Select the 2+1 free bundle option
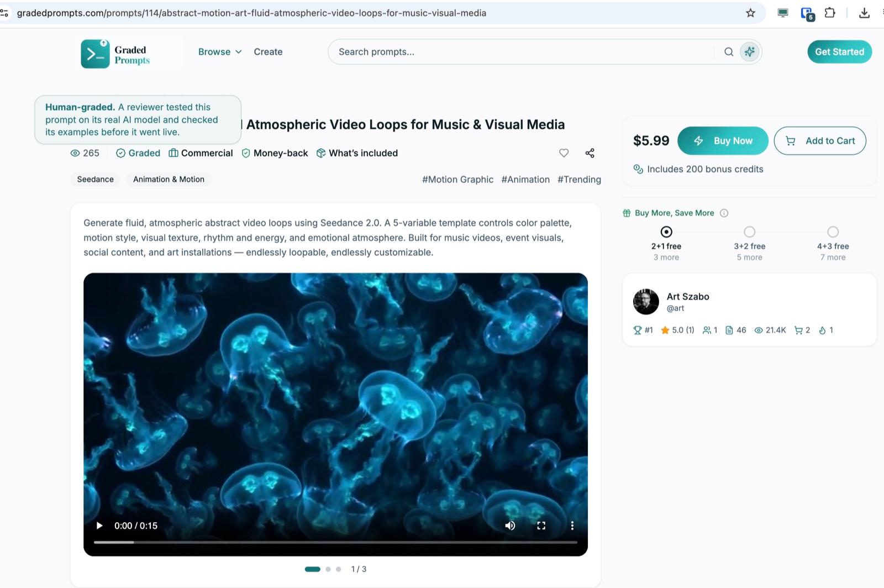 [666, 232]
